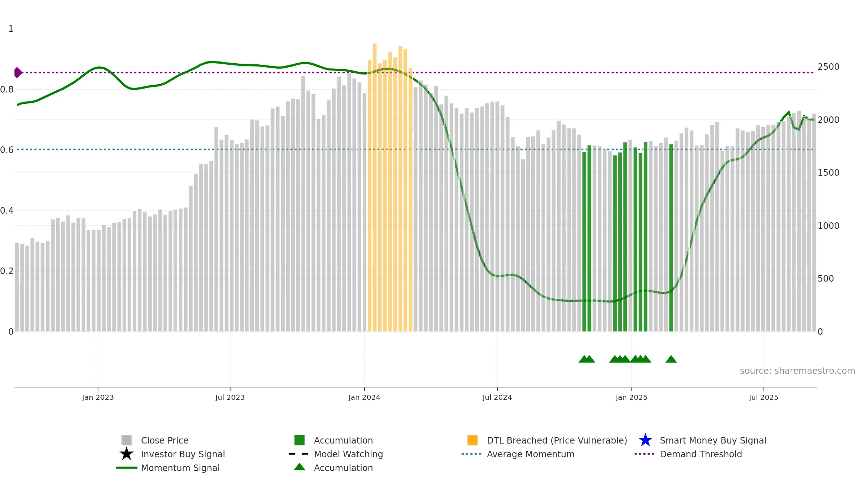Click the tallest orange DTL breached bar

(375, 187)
